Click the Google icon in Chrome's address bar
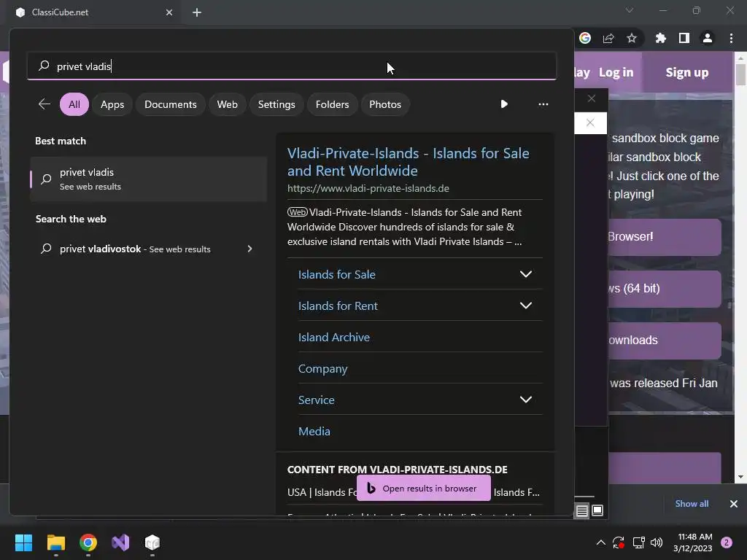This screenshot has width=747, height=560. pyautogui.click(x=585, y=38)
